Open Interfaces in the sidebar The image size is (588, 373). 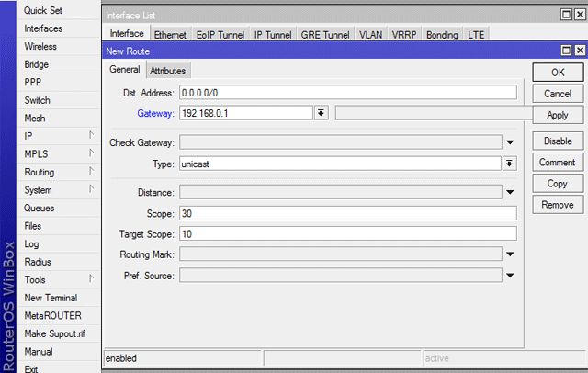click(x=43, y=28)
